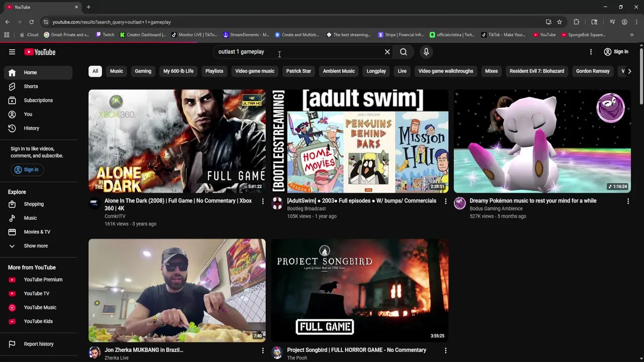Select the Video game music chip
The width and height of the screenshot is (644, 362).
click(255, 71)
